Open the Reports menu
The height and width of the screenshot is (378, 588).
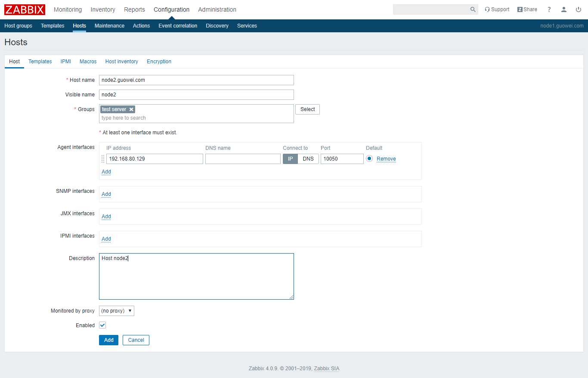click(x=134, y=9)
